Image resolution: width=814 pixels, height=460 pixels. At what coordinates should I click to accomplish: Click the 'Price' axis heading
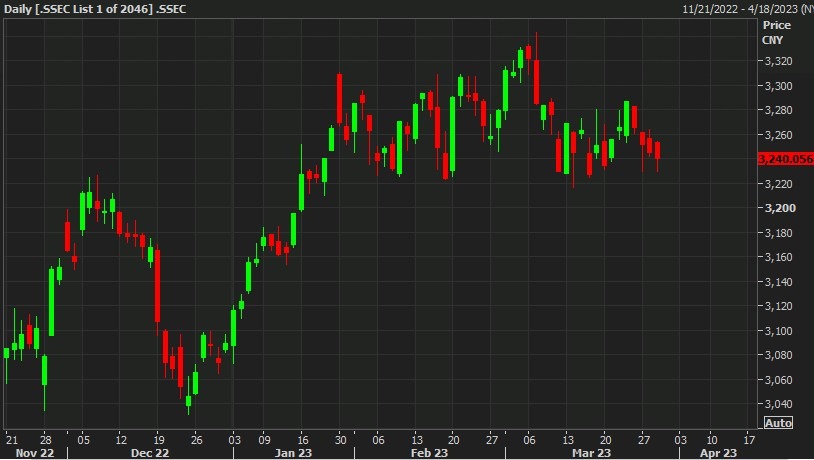pos(777,25)
